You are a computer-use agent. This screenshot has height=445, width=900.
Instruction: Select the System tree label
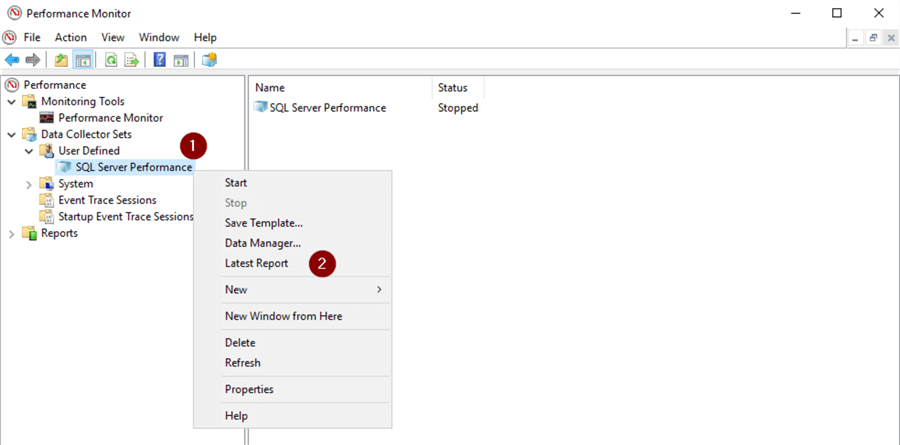[x=75, y=184]
